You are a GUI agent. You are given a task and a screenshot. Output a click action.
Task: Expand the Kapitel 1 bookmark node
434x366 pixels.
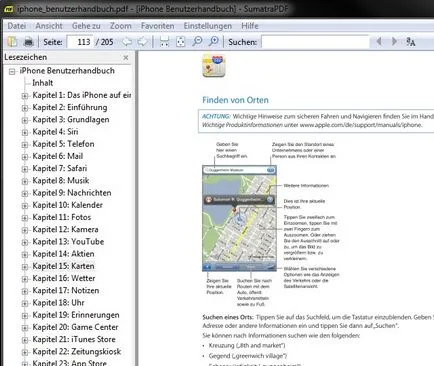25,96
